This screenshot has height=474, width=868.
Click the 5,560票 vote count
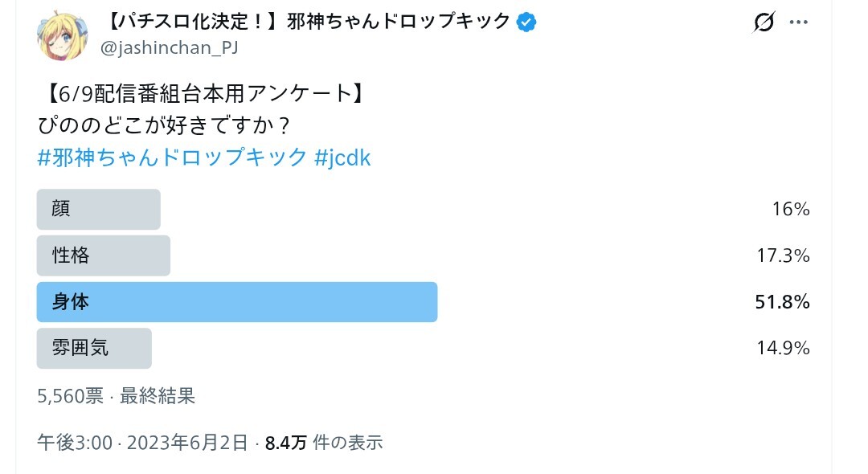point(70,396)
